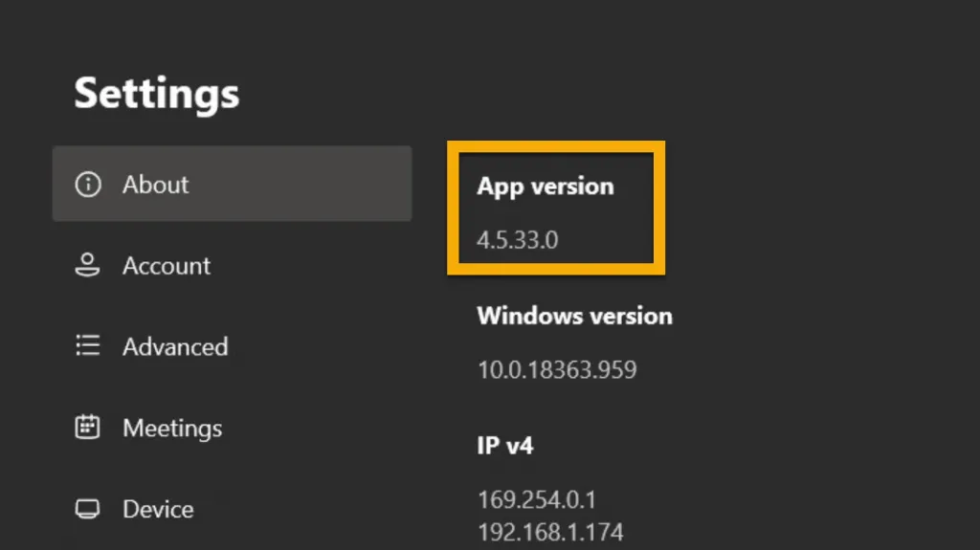Viewport: 980px width, 550px height.
Task: Switch to the Account settings tab
Action: (x=167, y=266)
